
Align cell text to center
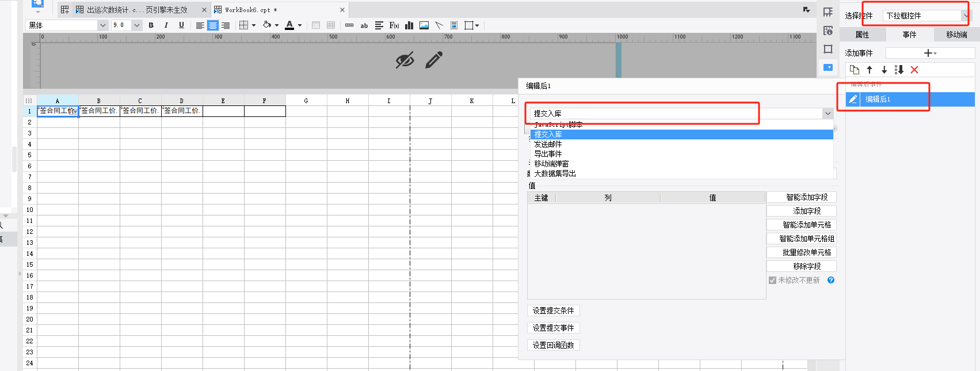click(213, 25)
